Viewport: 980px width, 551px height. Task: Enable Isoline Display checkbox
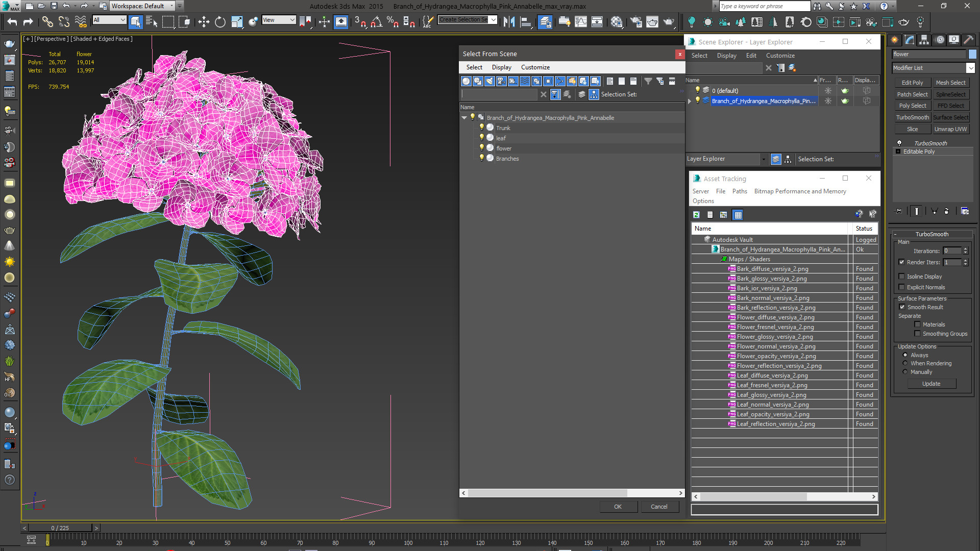pos(901,277)
